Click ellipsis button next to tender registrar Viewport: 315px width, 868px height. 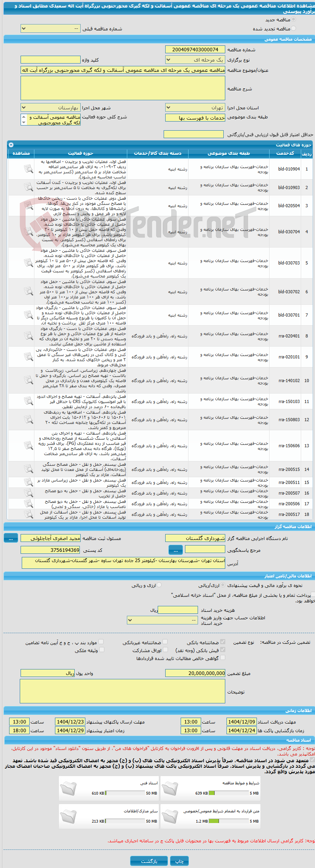[11, 538]
